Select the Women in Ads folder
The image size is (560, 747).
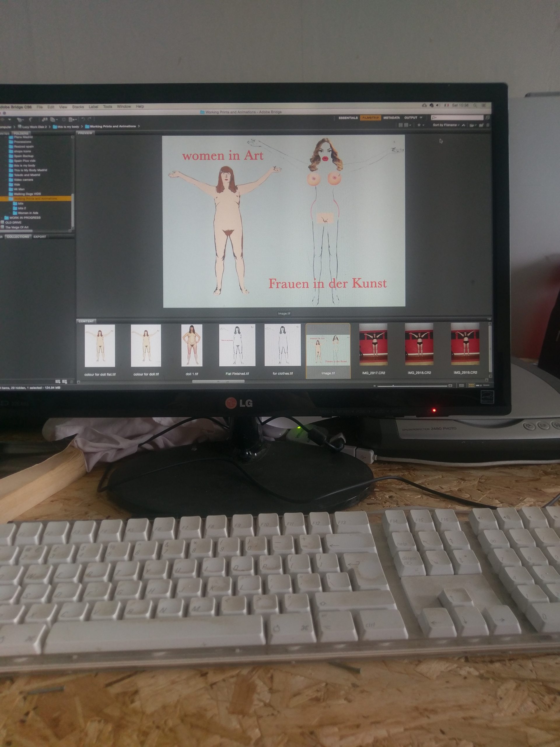pos(28,213)
